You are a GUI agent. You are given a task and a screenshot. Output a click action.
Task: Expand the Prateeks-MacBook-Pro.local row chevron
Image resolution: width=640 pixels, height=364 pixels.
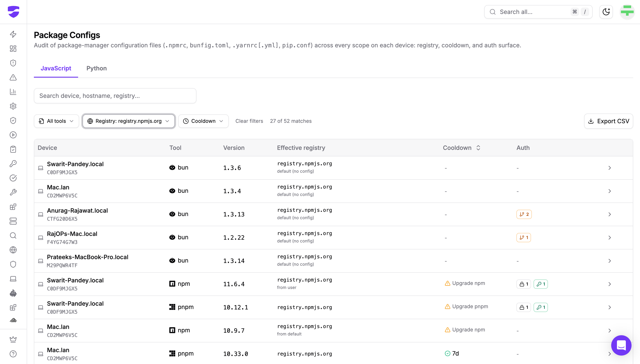click(x=610, y=261)
